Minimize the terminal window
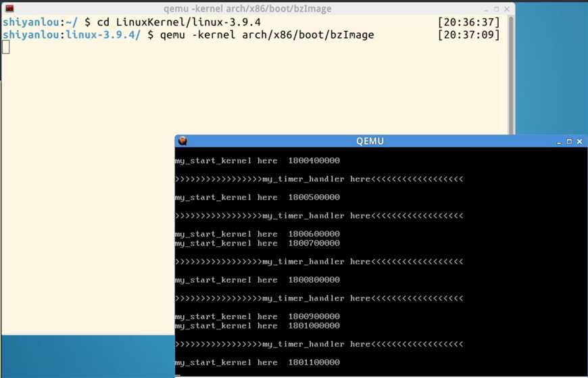The height and width of the screenshot is (378, 588). [487, 9]
